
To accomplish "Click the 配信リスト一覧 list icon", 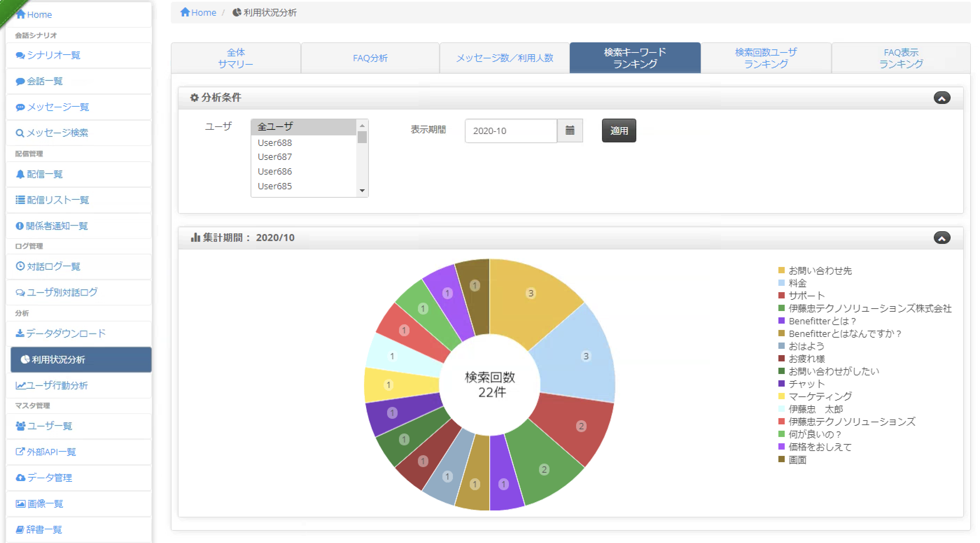I will click(x=20, y=200).
